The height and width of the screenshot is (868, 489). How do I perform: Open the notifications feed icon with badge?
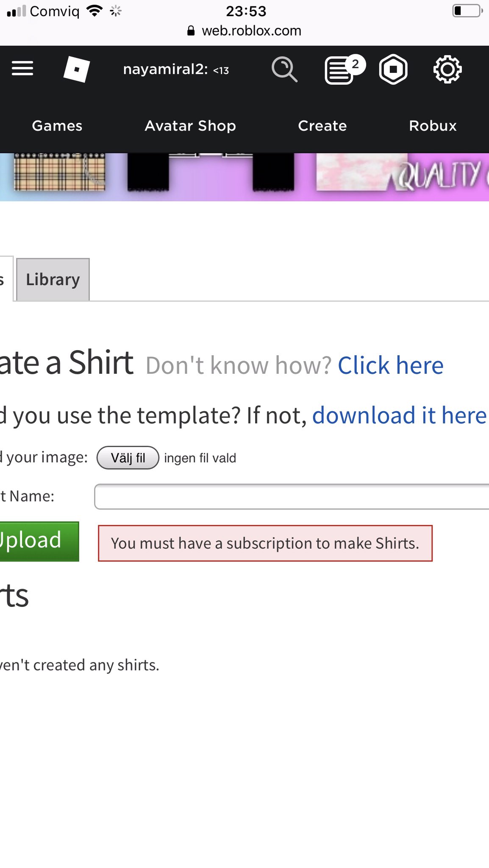click(x=345, y=69)
